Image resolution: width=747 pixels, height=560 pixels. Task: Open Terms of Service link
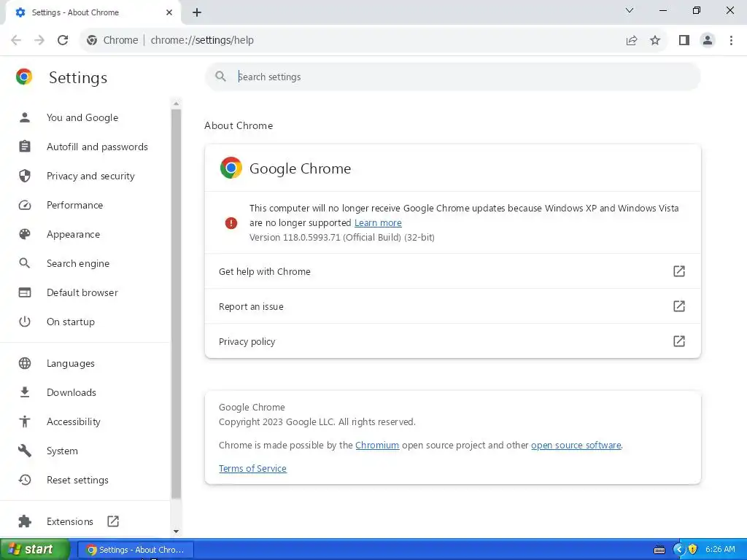tap(252, 469)
